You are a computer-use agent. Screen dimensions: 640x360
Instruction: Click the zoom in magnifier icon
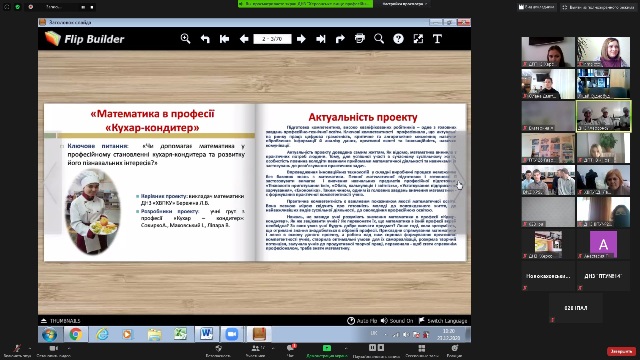coord(185,39)
